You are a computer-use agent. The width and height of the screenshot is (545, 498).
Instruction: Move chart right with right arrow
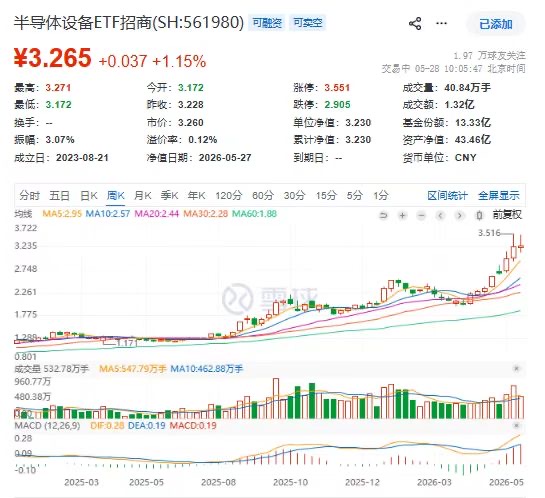[459, 215]
